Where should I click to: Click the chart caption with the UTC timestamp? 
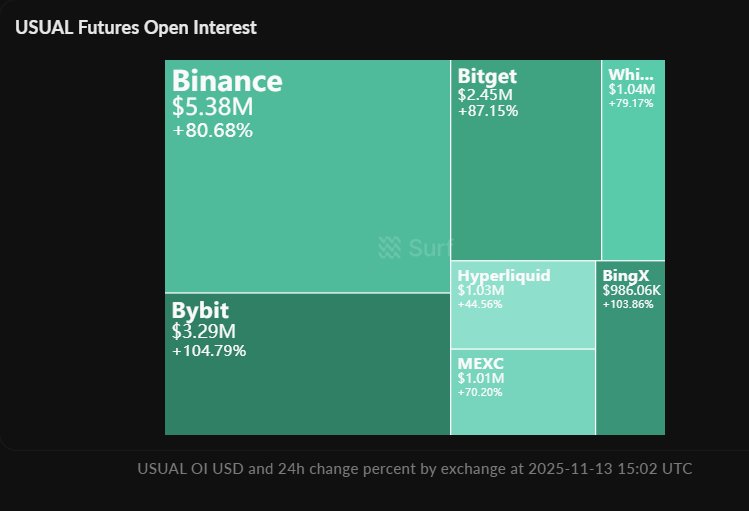point(414,469)
